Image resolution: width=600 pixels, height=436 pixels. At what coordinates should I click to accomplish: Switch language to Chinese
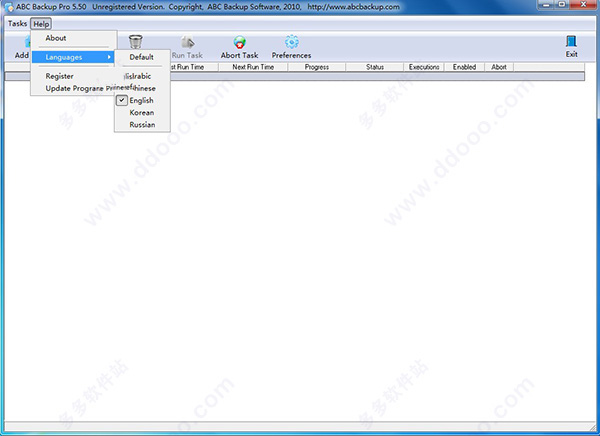tap(142, 88)
